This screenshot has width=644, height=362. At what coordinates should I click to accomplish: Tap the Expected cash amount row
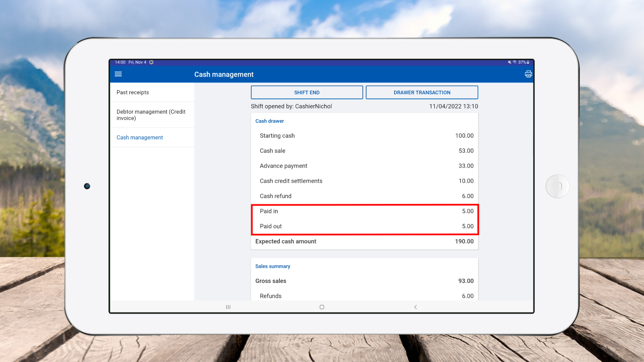[x=364, y=241]
